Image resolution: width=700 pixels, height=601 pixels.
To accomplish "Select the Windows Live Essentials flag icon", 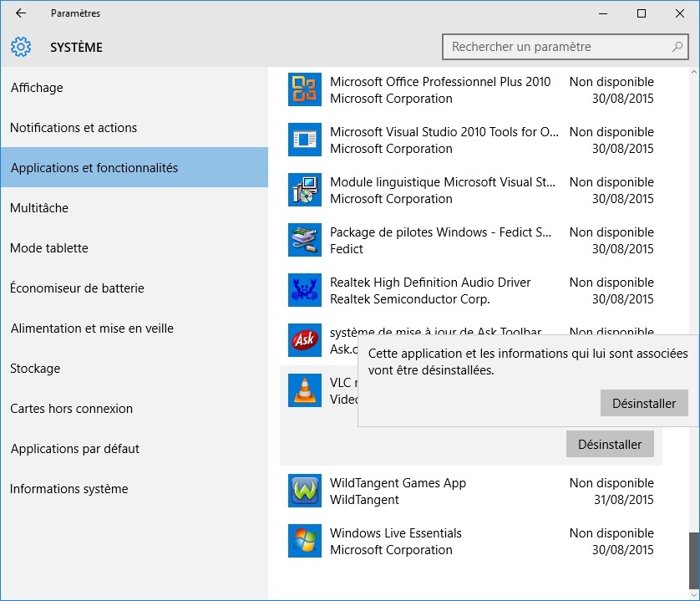I will [x=304, y=541].
